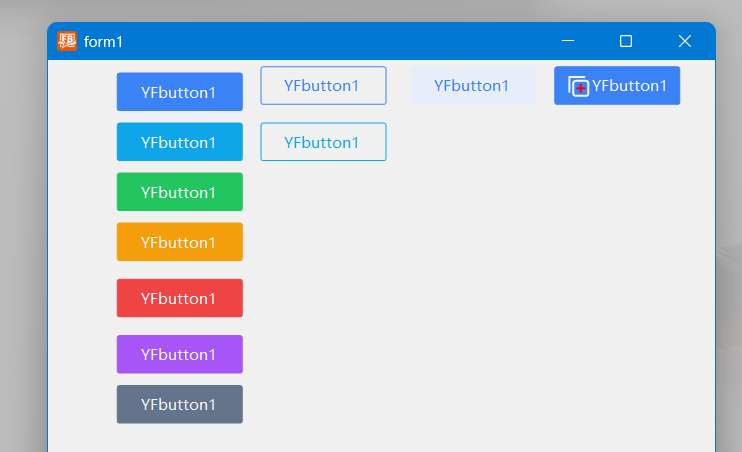Click the form1 title text

pos(103,42)
